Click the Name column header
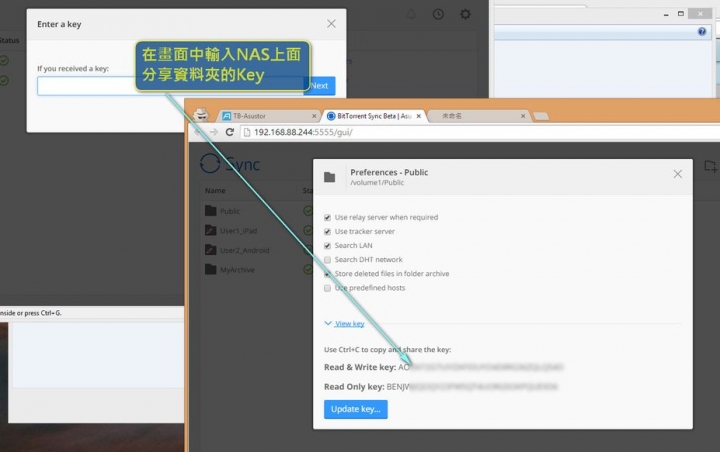The height and width of the screenshot is (452, 720). (x=215, y=191)
